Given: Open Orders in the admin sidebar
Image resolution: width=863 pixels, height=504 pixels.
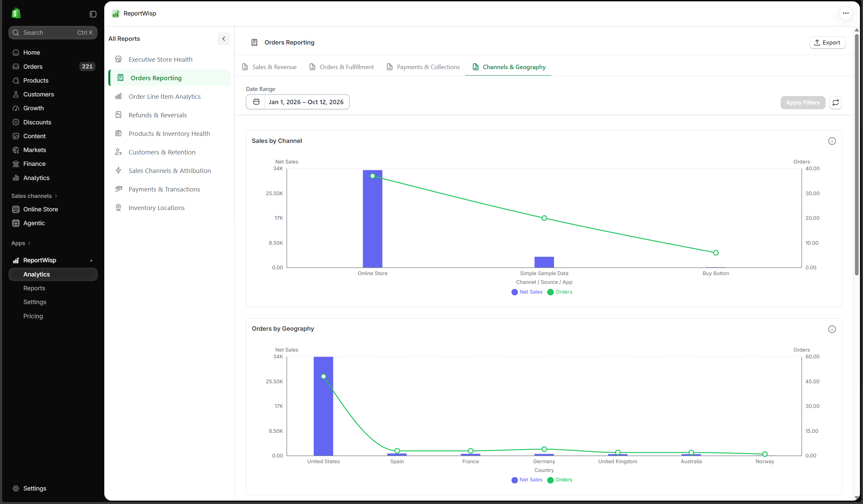Looking at the screenshot, I should [x=53, y=66].
